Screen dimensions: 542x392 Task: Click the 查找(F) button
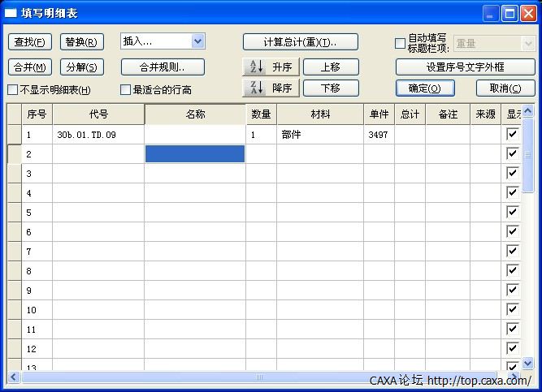point(29,42)
